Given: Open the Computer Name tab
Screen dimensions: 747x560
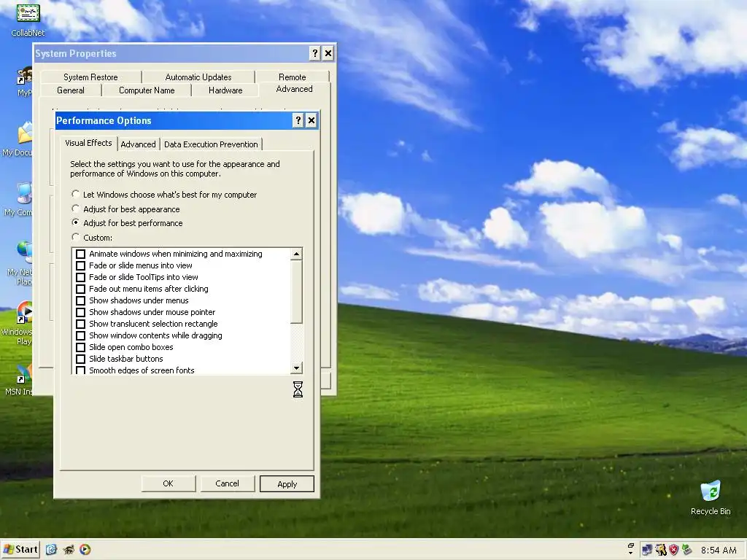Looking at the screenshot, I should [x=147, y=90].
